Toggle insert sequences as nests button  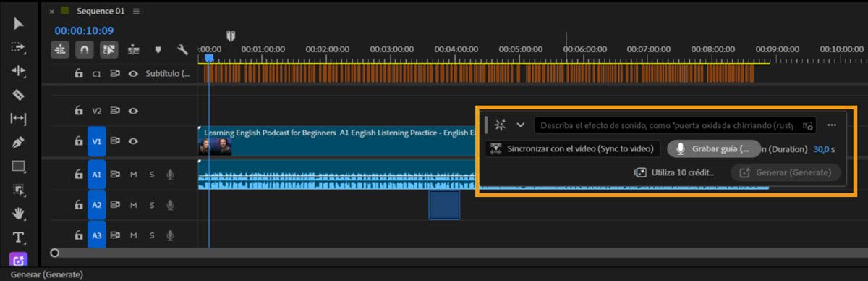[x=61, y=50]
